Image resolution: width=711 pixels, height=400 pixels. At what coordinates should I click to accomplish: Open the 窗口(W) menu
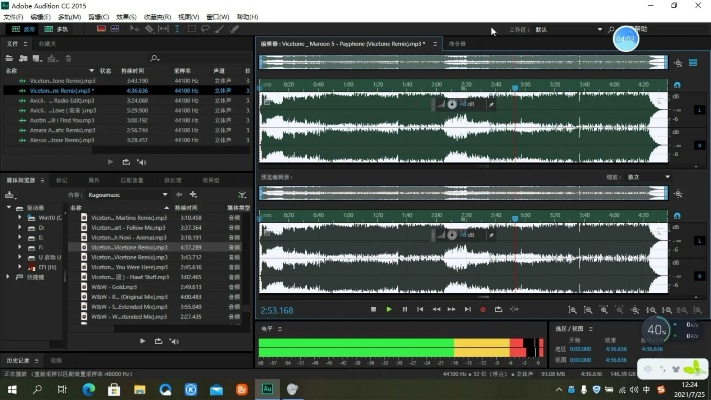pyautogui.click(x=218, y=17)
